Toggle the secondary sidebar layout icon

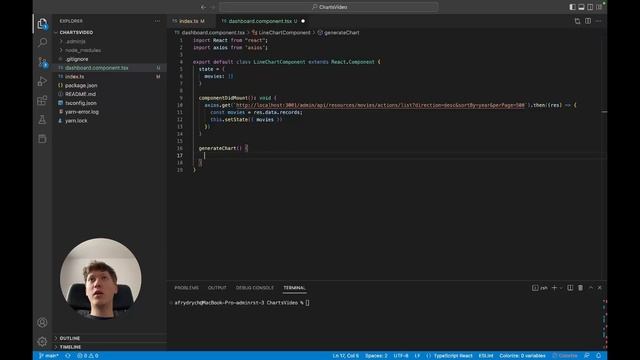[590, 7]
